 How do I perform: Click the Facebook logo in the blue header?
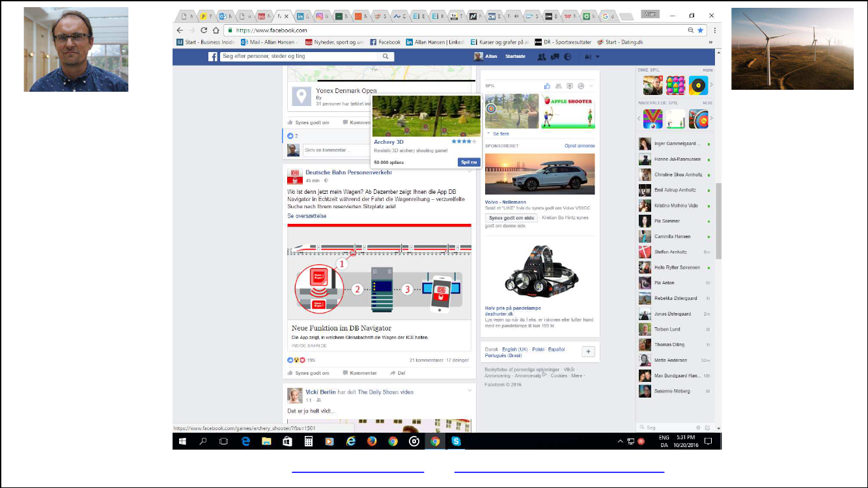[x=212, y=57]
